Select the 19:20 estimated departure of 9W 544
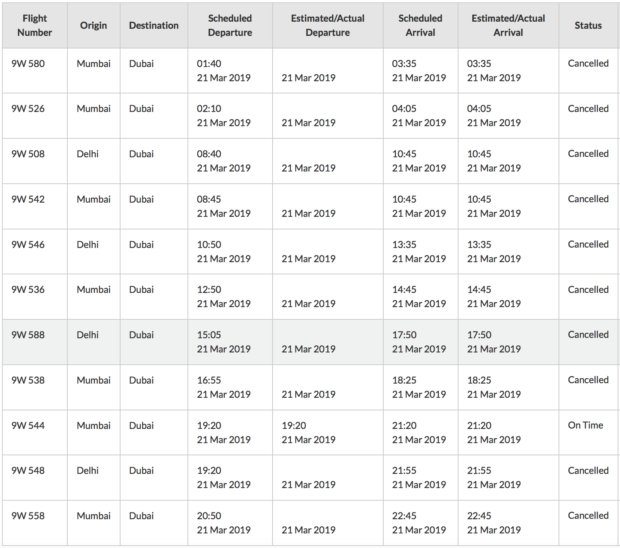Image resolution: width=620 pixels, height=548 pixels. 294,425
